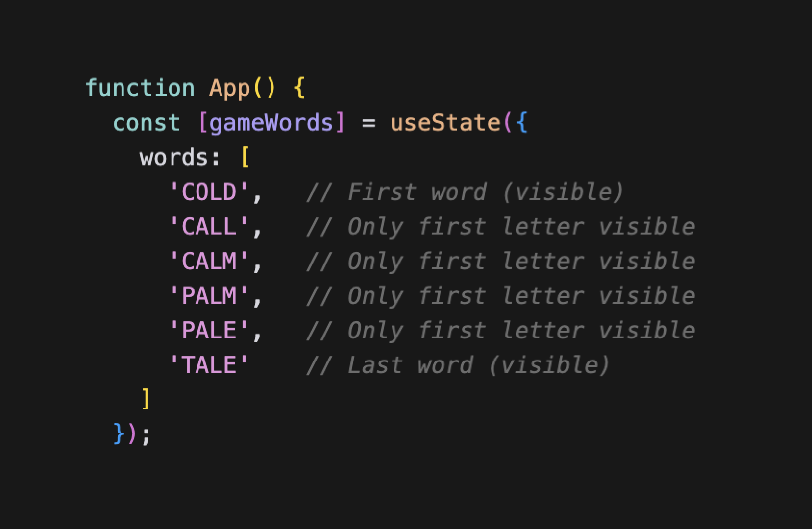
Task: Click the comment beside the 'PALE' entry
Action: tap(500, 331)
